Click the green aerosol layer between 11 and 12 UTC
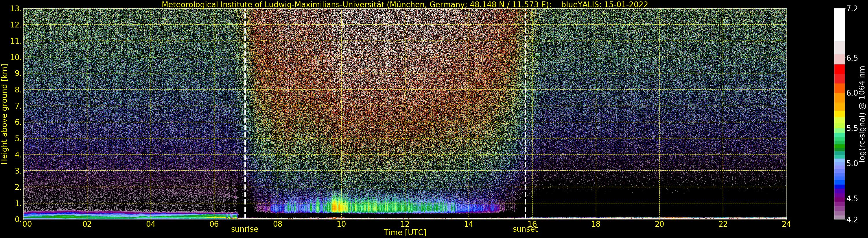The height and width of the screenshot is (238, 868). tap(389, 207)
